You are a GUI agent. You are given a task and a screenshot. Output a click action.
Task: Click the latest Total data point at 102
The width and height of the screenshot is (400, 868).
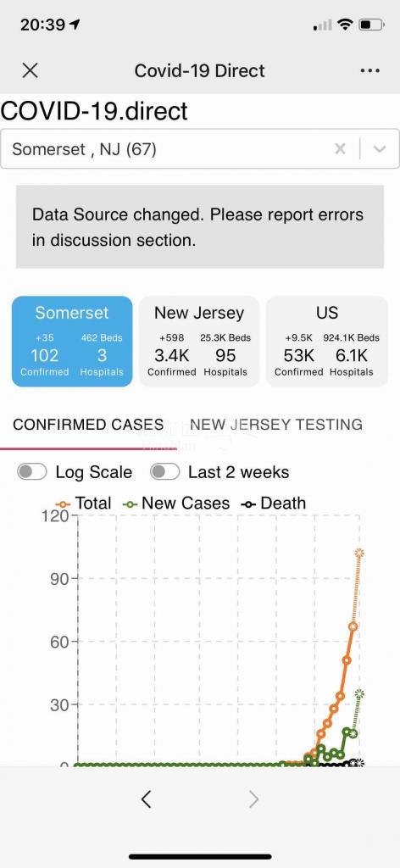[359, 553]
